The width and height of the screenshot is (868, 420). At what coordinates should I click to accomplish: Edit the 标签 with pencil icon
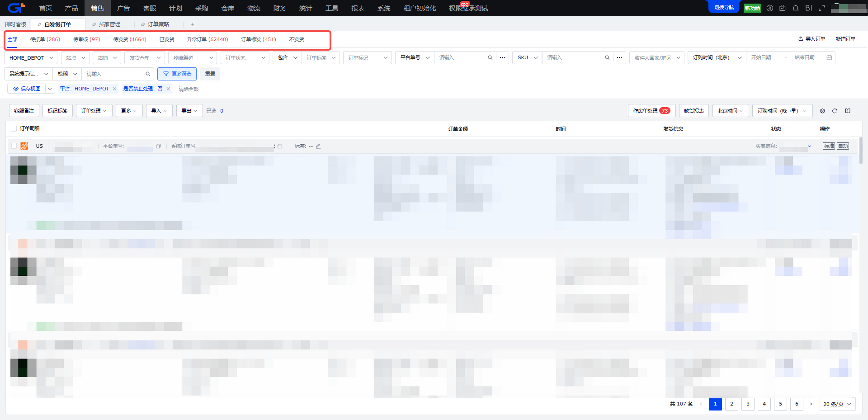click(318, 146)
